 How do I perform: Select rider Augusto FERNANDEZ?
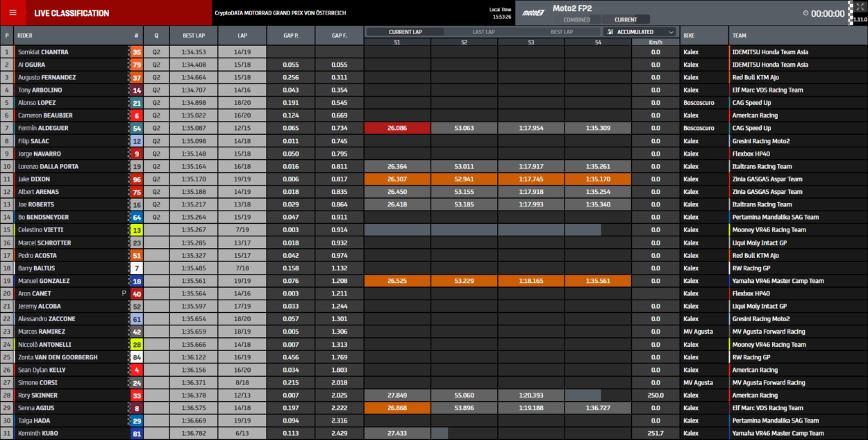tap(47, 77)
